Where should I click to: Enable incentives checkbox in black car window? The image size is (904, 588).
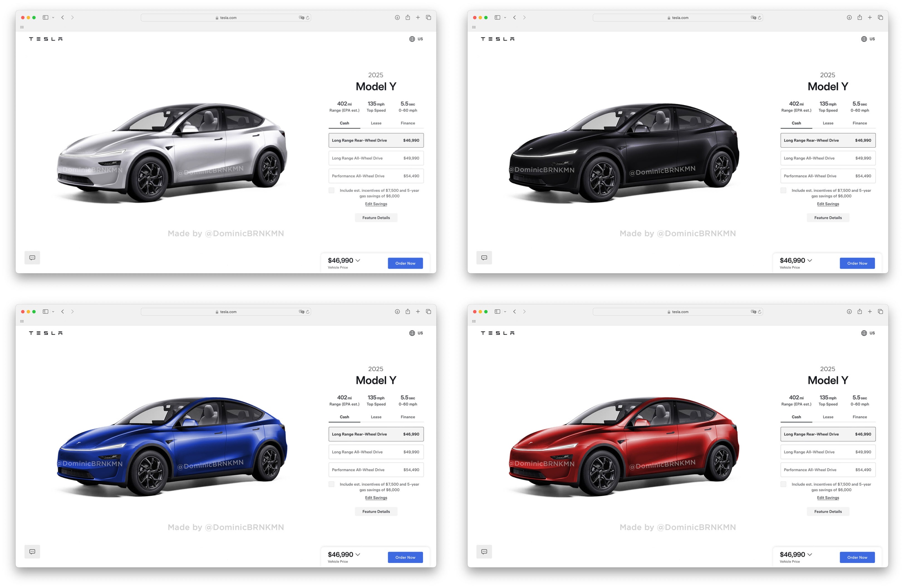tap(784, 190)
